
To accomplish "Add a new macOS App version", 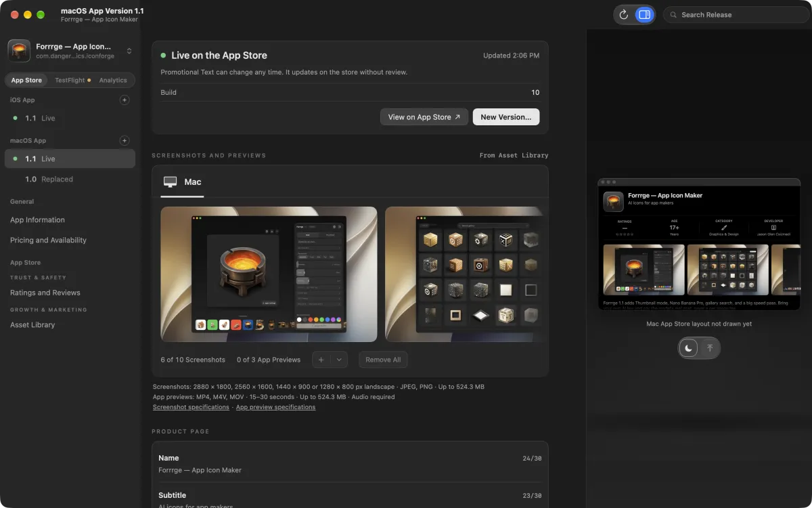I will (125, 141).
